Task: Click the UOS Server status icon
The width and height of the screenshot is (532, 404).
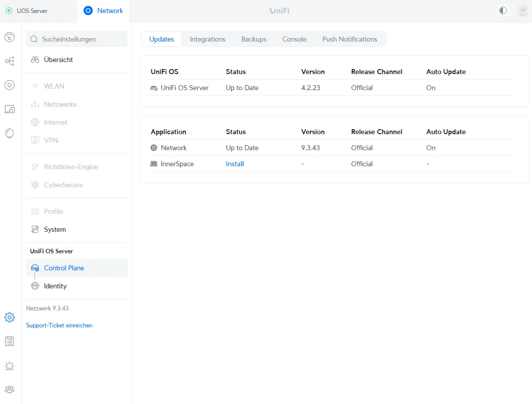Action: tap(9, 11)
